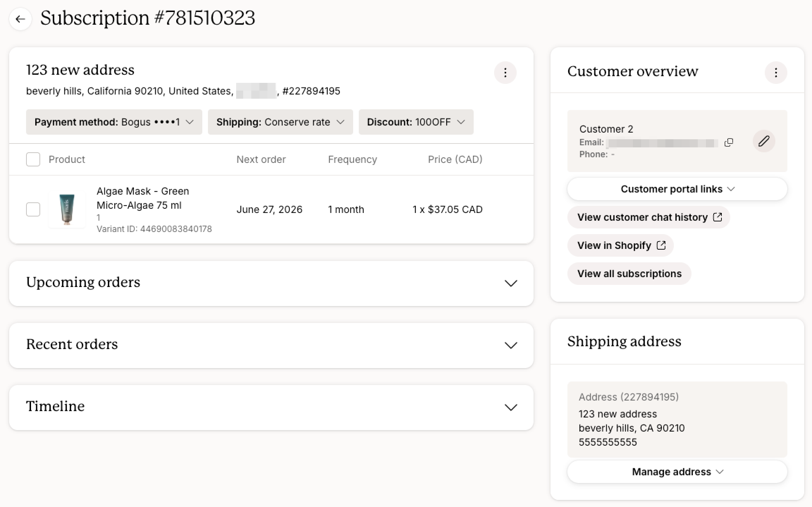Click the Algae Mask product thumbnail

pyautogui.click(x=67, y=209)
